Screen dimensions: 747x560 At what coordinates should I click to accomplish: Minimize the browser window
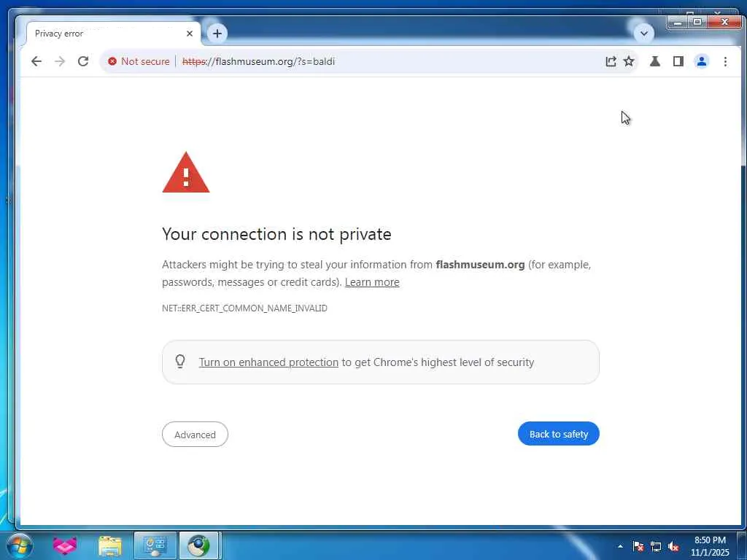[678, 22]
